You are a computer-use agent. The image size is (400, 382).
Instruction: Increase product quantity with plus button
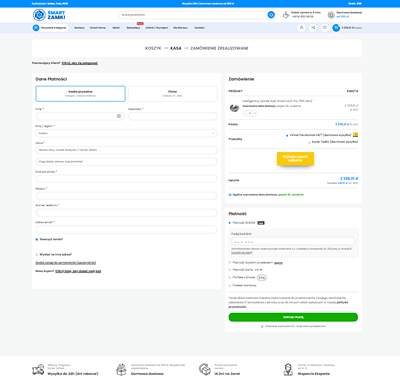[x=255, y=113]
